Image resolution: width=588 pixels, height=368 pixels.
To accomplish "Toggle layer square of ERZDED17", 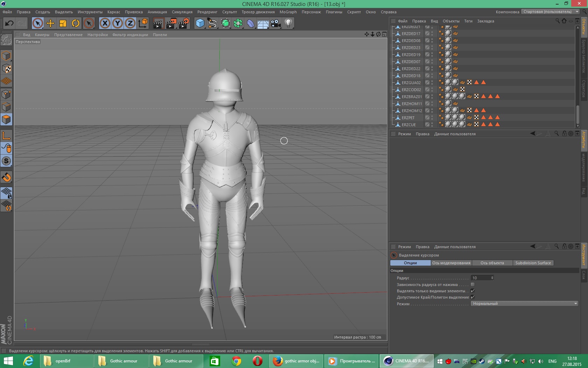I will [x=427, y=34].
